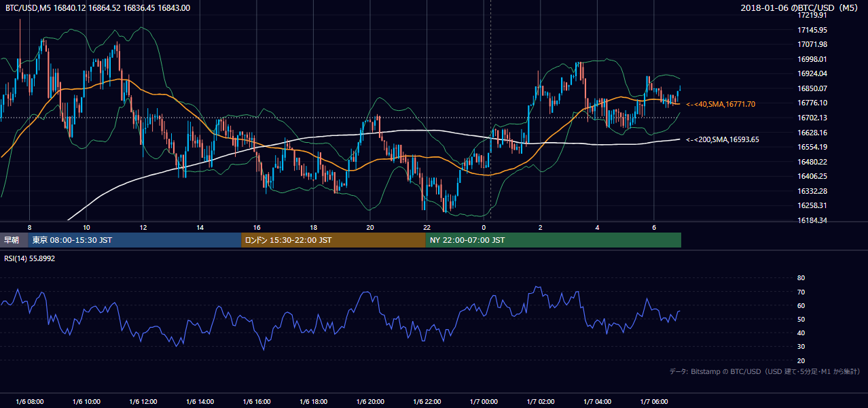This screenshot has height=408, width=868.
Task: Click the 1/6 14:00 time axis label
Action: (200, 401)
